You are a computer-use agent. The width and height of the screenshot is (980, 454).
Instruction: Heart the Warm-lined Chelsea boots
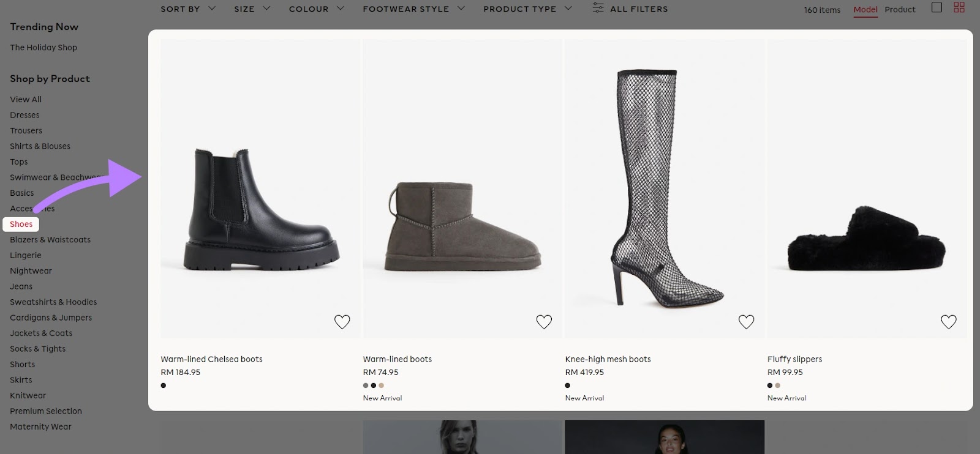(x=342, y=321)
